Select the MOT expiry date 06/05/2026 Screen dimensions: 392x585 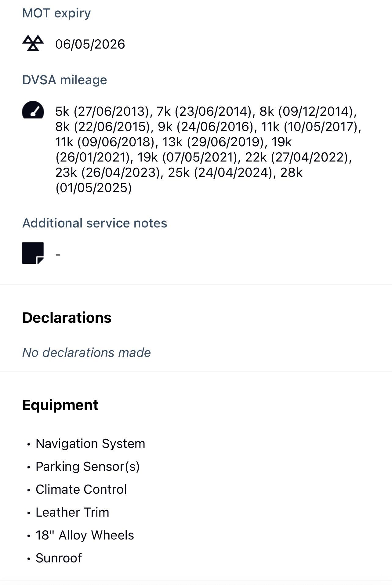(x=90, y=44)
